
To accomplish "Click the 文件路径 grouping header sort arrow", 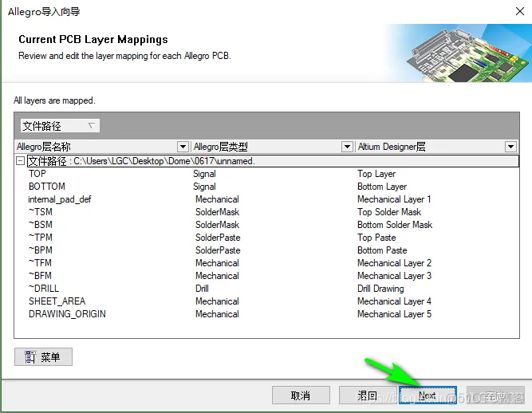I will tap(91, 126).
